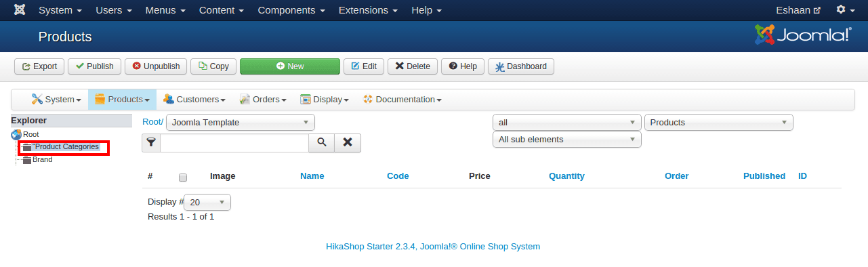Image resolution: width=868 pixels, height=267 pixels.
Task: Click the large Joomla! brand logo
Action: [x=803, y=35]
